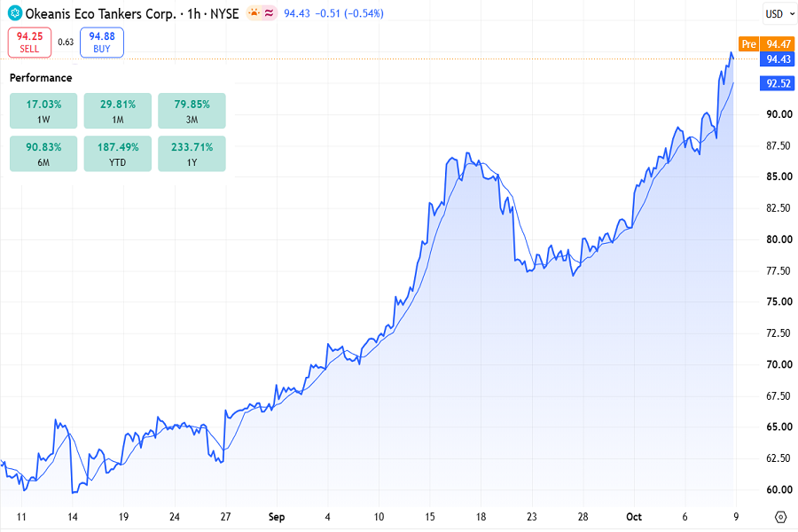The image size is (798, 532).
Task: Click the 28 date label on time axis
Action: pos(583,517)
